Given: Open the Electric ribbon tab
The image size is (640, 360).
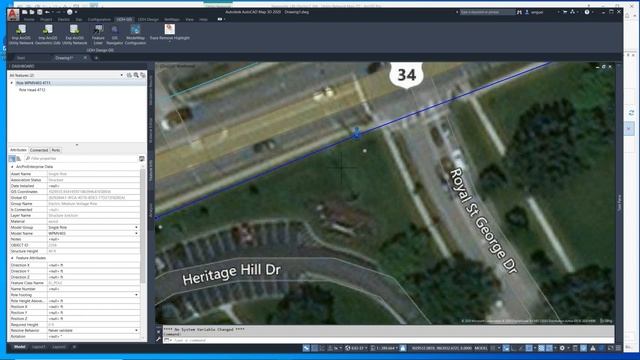Looking at the screenshot, I should tap(64, 20).
